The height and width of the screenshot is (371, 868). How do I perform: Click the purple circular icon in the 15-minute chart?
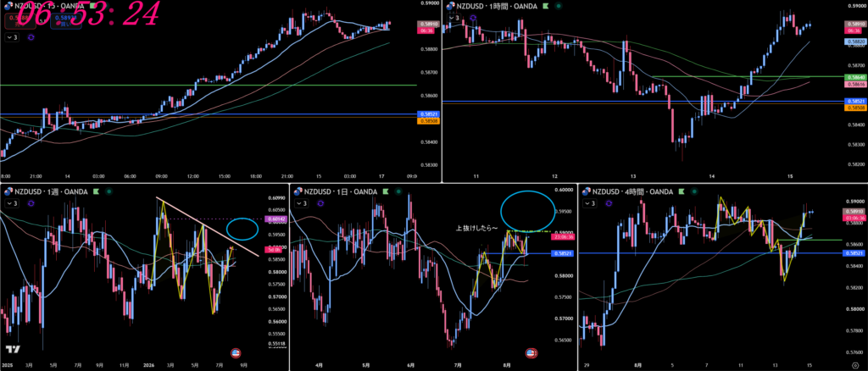point(31,37)
